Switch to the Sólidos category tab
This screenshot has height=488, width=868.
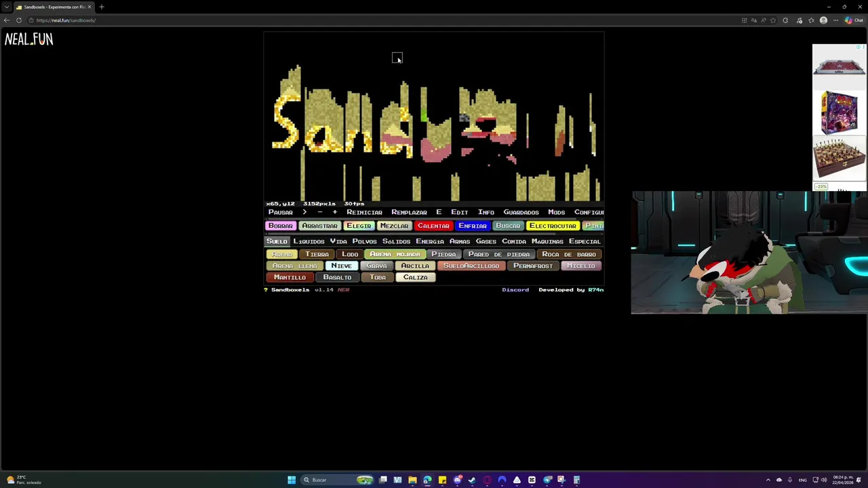point(396,241)
